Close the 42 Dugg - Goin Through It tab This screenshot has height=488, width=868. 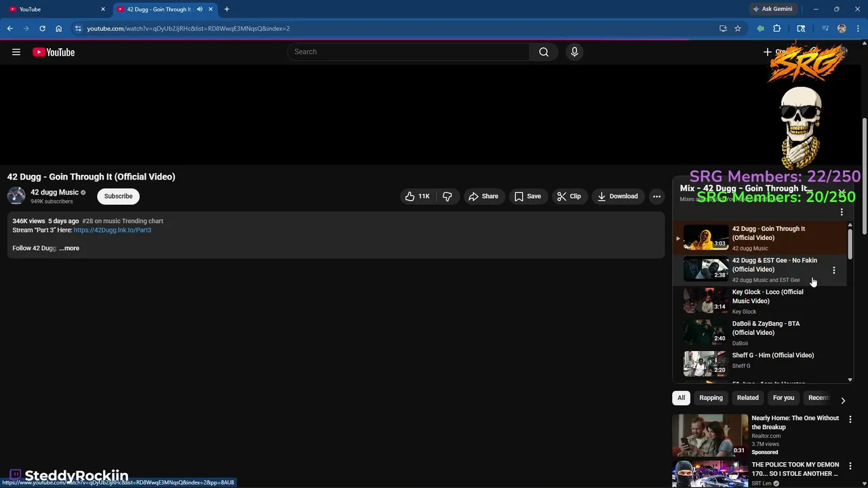(210, 9)
